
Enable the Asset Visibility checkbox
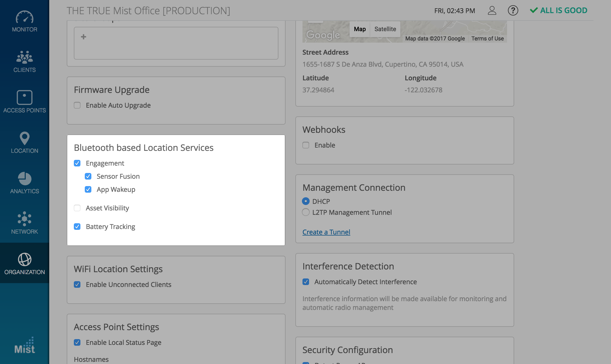coord(77,208)
